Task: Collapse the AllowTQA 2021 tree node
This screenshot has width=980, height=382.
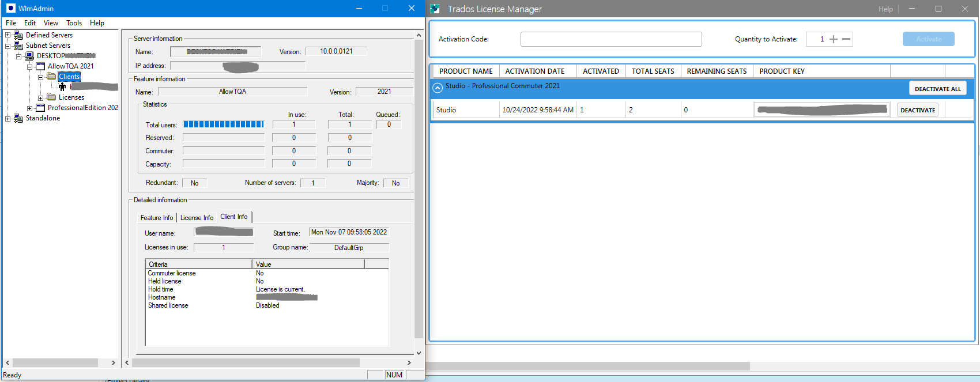Action: pos(29,67)
